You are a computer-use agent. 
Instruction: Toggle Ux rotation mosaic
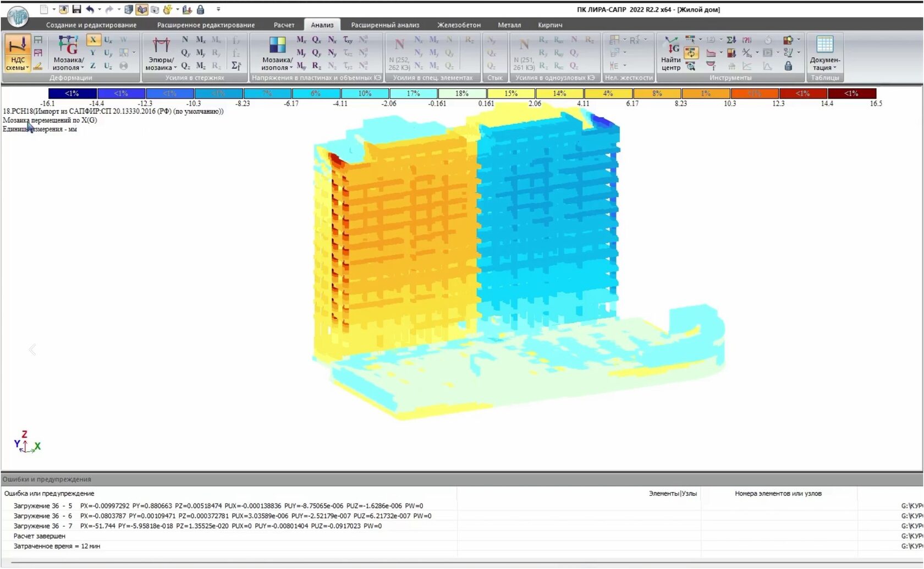[x=108, y=40]
